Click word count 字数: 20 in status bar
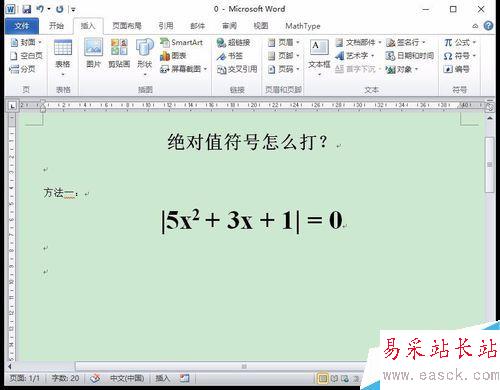500x390 pixels. point(65,378)
